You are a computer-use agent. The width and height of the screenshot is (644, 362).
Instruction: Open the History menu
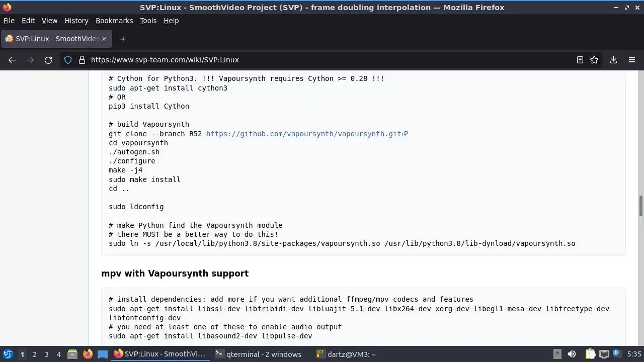tap(76, 21)
